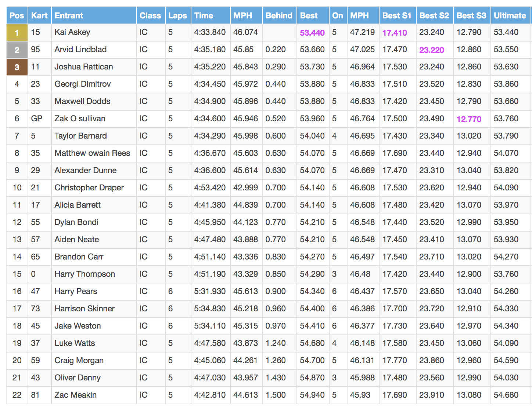Viewport: 532px width, 408px height.
Task: Click highlighted Best S1 value 17.410
Action: (x=395, y=33)
